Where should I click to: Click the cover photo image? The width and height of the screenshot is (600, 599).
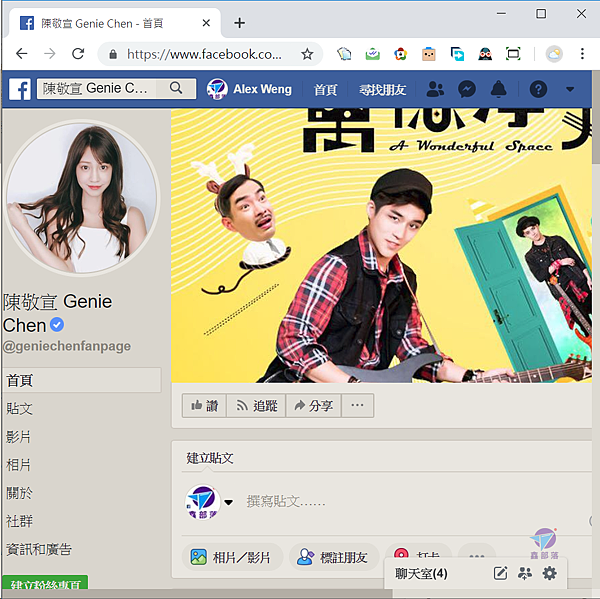click(x=381, y=245)
